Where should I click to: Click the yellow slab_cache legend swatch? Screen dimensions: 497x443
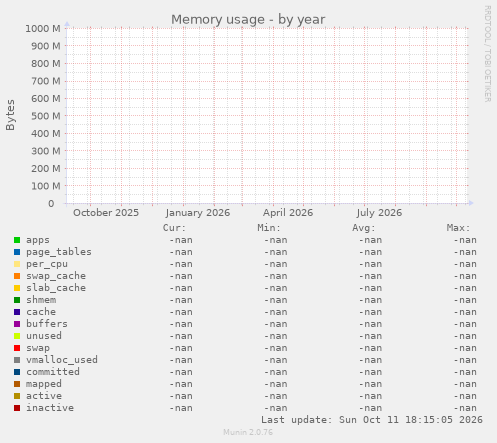pos(17,288)
